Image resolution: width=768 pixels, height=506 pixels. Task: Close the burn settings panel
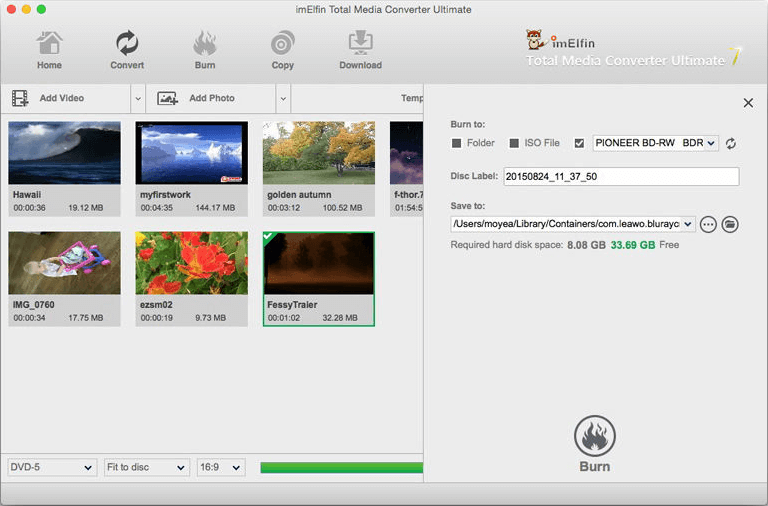tap(748, 103)
